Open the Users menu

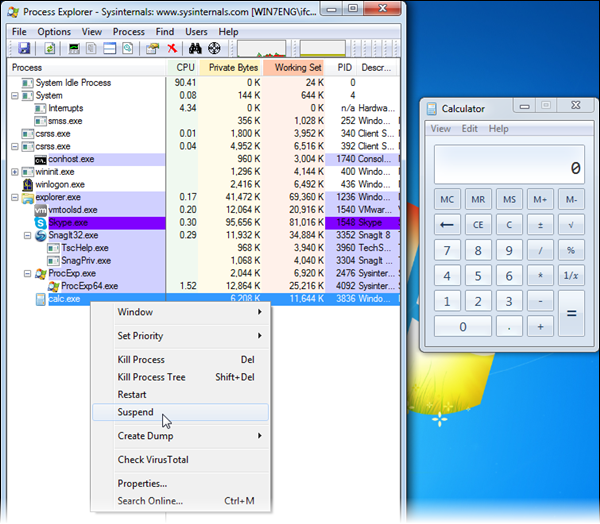pos(196,32)
